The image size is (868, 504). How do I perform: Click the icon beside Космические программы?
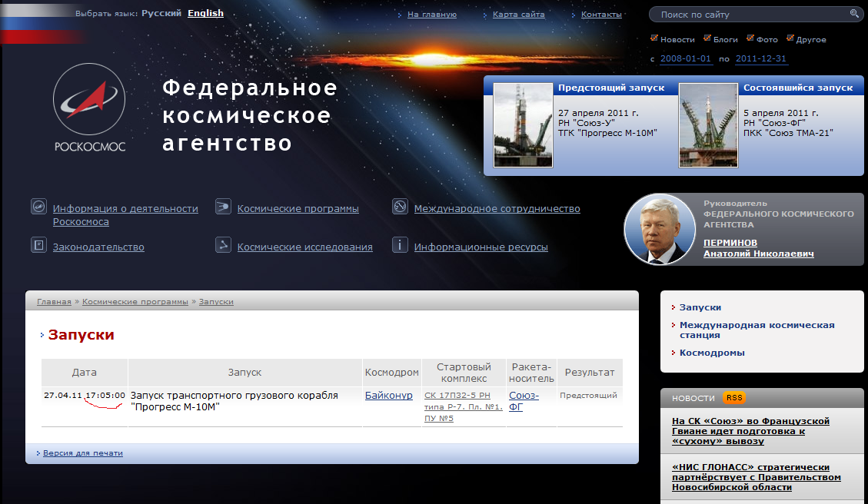223,207
